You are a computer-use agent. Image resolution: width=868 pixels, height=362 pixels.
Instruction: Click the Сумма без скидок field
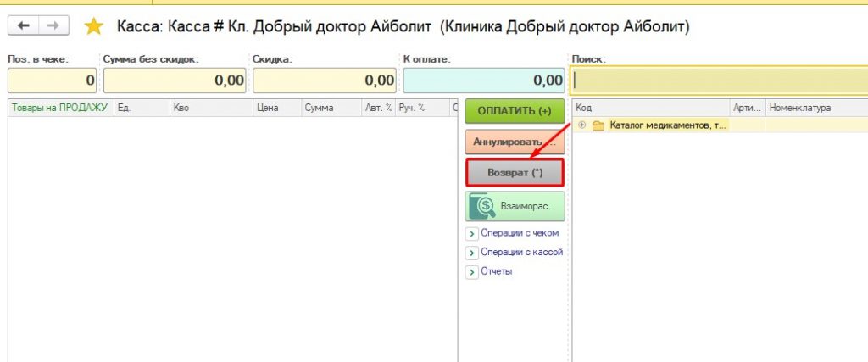pyautogui.click(x=174, y=81)
